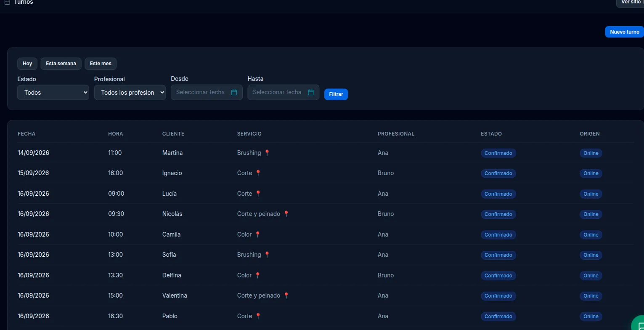The width and height of the screenshot is (644, 330).
Task: Click the ORIGEN column header
Action: (x=590, y=134)
